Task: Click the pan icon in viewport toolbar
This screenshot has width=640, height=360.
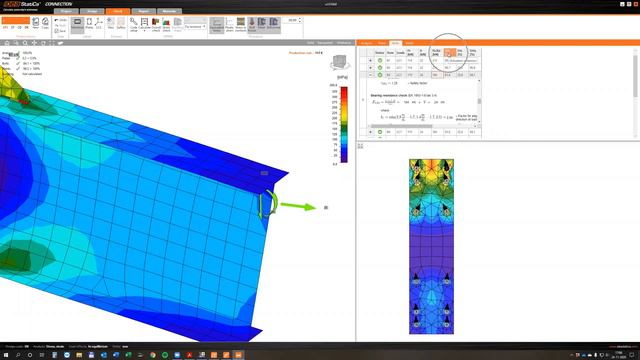Action: 34,43
